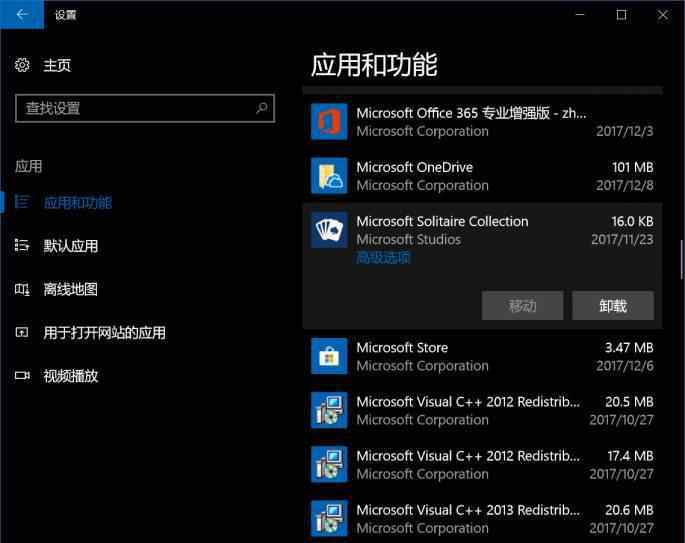This screenshot has width=685, height=543.
Task: Click the Microsoft Studios publisher text
Action: (x=408, y=239)
